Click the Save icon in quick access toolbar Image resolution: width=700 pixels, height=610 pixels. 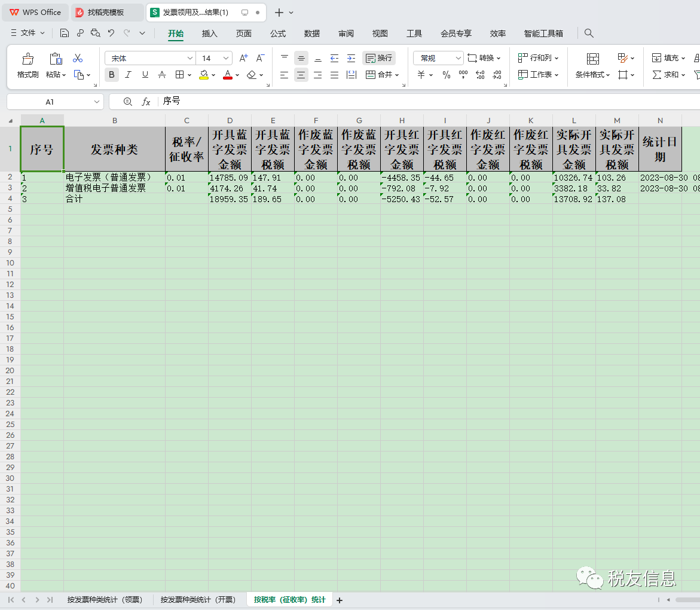[x=65, y=33]
